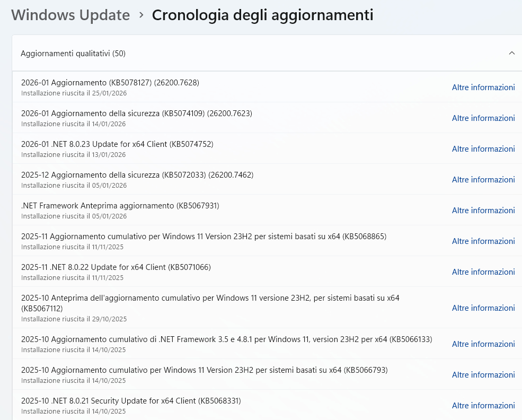The image size is (522, 420).
Task: Select the .NET 8.0.21 Security Update title
Action: tap(131, 401)
